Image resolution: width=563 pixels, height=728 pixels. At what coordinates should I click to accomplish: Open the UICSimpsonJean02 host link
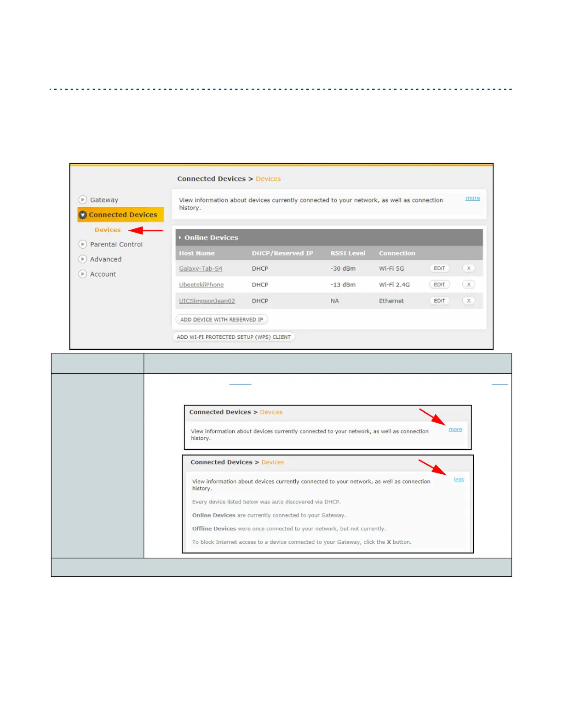(207, 301)
